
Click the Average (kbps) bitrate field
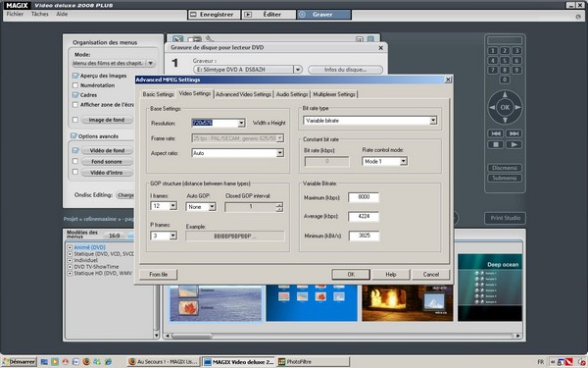(x=364, y=216)
